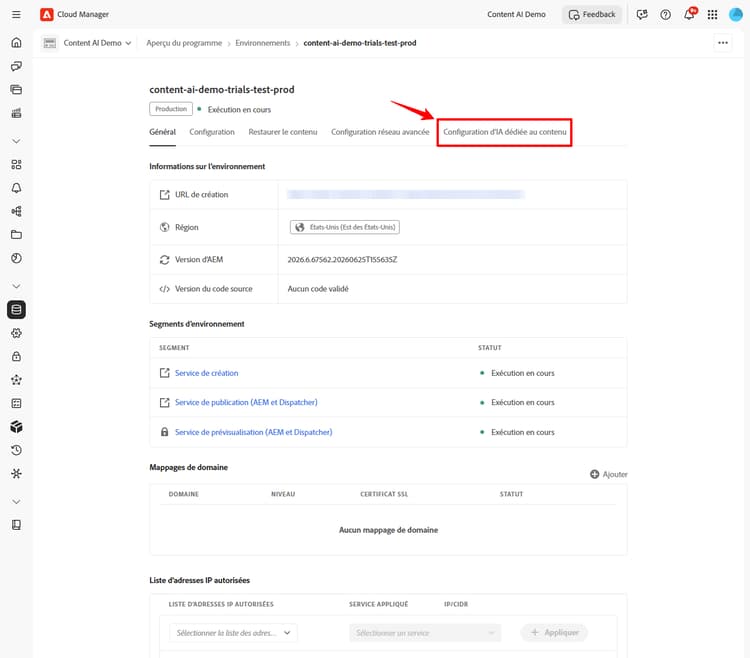Click Ajouter to add a domain mapping
The image size is (750, 658).
(x=608, y=474)
